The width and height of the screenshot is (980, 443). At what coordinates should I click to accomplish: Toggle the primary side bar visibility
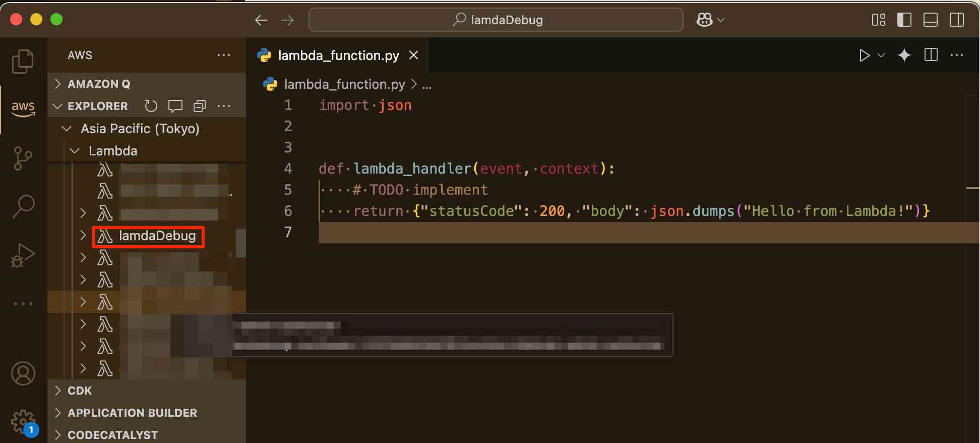(904, 20)
